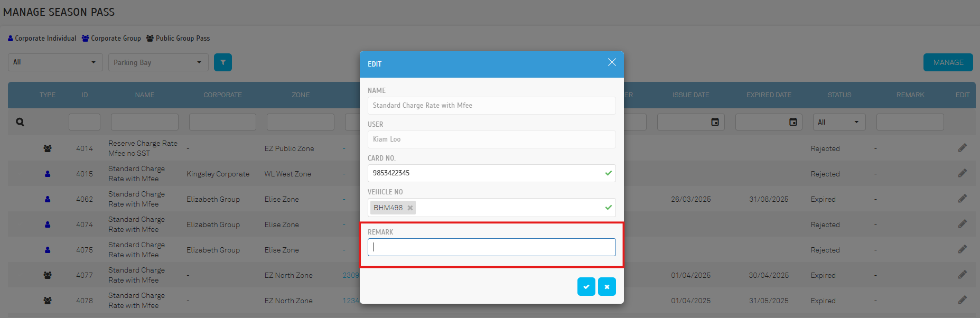Click the Card No. input field
This screenshot has height=318, width=980.
pos(486,173)
